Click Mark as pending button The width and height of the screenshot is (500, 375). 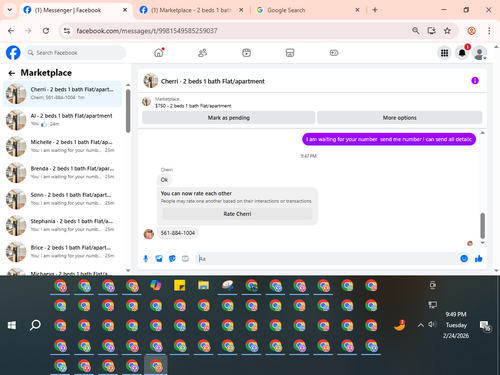coord(228,118)
